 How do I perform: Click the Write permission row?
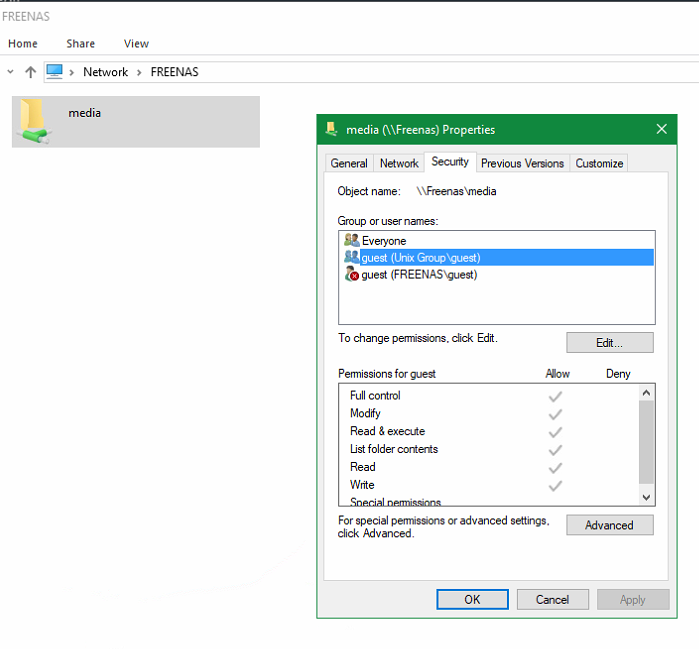[x=488, y=485]
